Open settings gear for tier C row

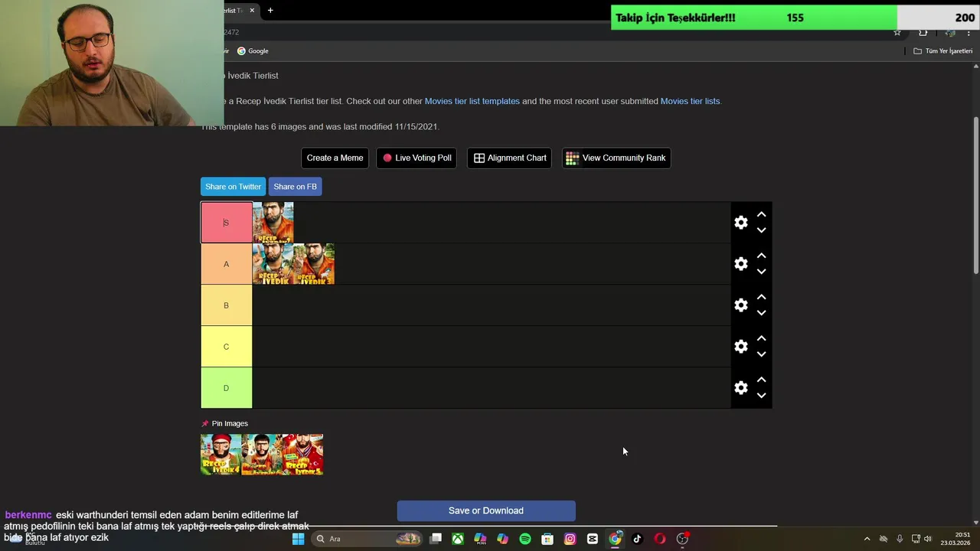(740, 347)
